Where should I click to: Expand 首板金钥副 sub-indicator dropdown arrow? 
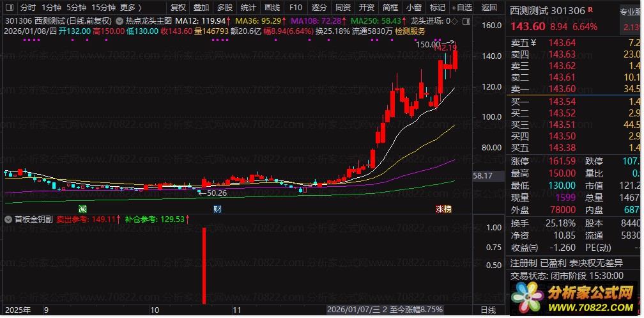coord(8,219)
